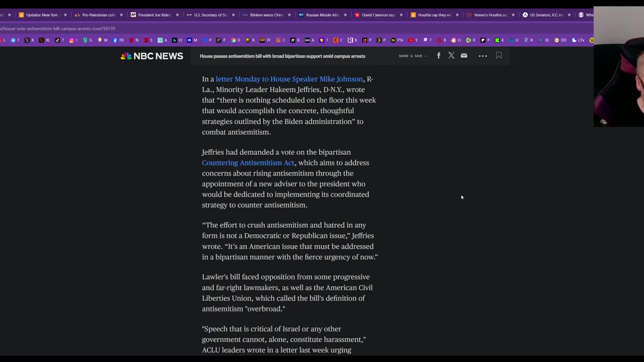Close the Pro-Palestinian tab
Screen dimensions: 644x362
point(121,15)
